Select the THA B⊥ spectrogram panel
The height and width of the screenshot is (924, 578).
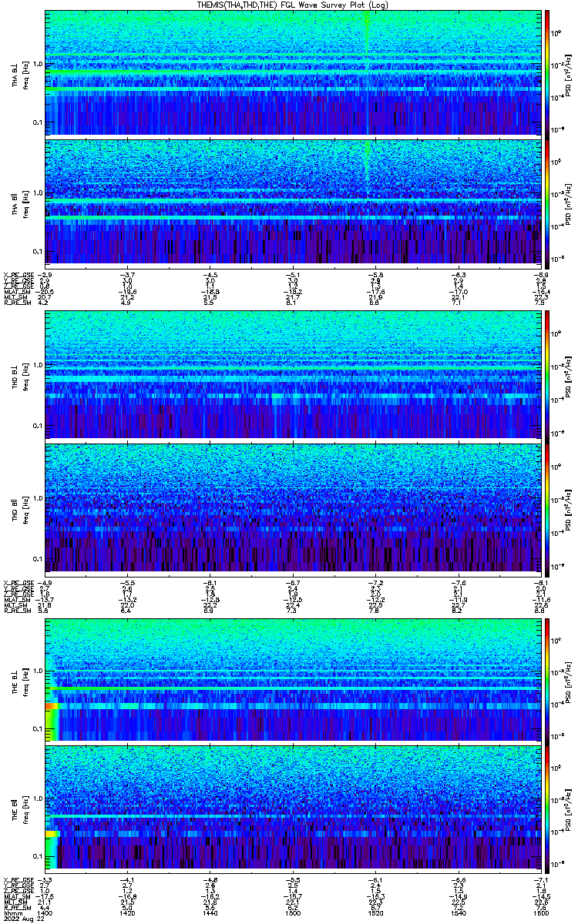click(291, 72)
